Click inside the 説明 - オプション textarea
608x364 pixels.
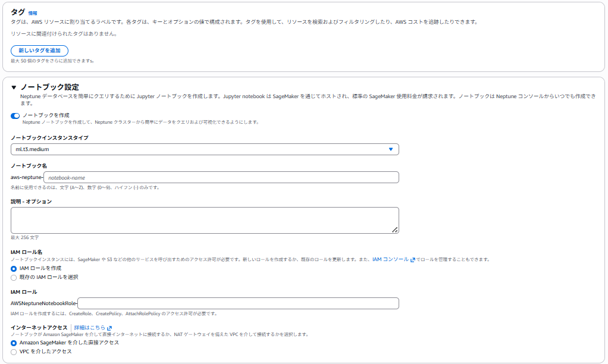click(205, 220)
